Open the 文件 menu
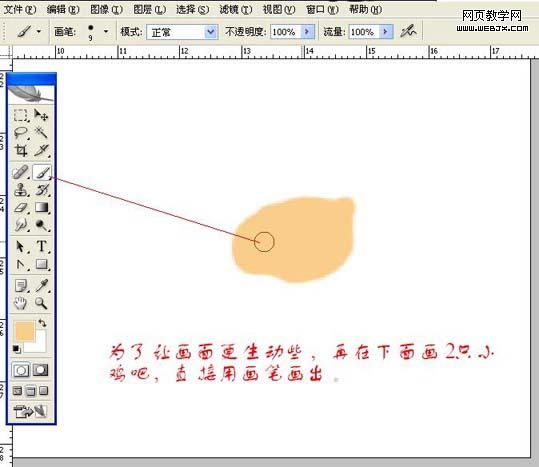Image resolution: width=539 pixels, height=467 pixels. coord(20,9)
